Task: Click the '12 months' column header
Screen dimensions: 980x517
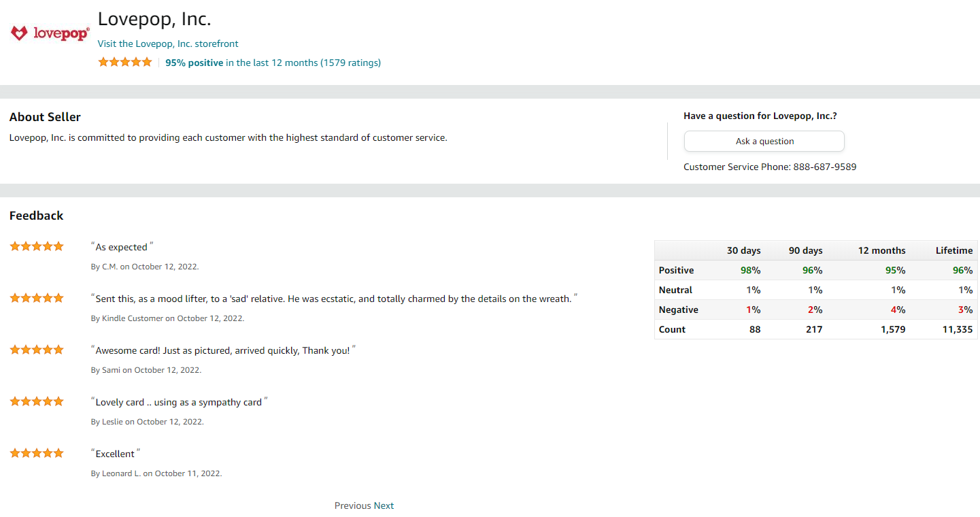Action: 881,250
